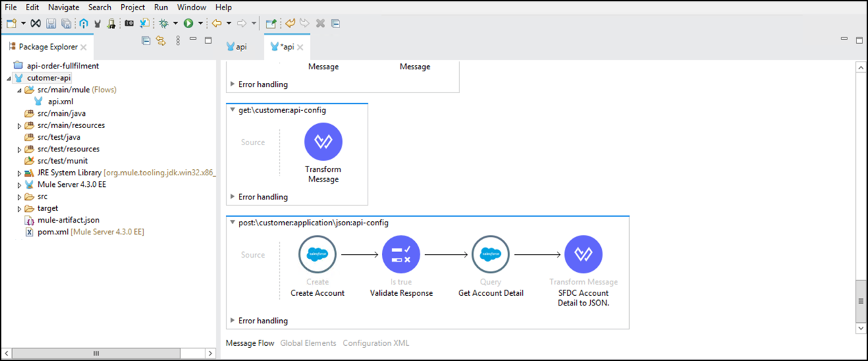Click the Back navigation arrow icon
The height and width of the screenshot is (361, 868).
point(217,23)
